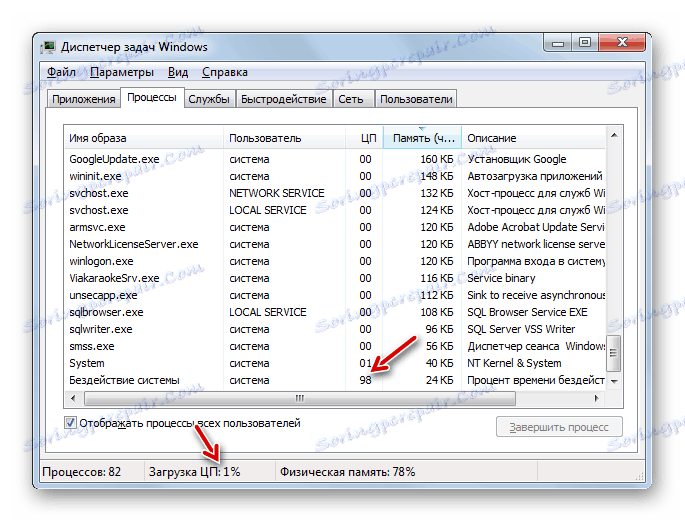Sort by ЦП column header
Screen dimensions: 685x522
[x=364, y=138]
